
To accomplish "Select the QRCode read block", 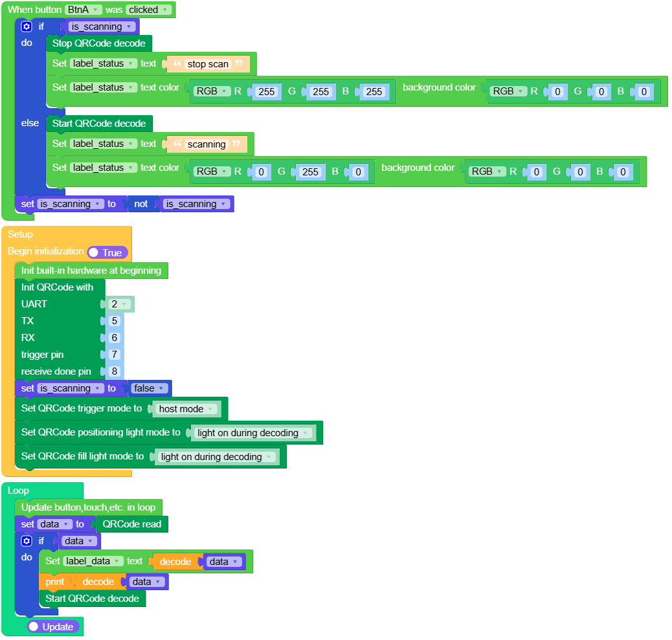I will [131, 524].
